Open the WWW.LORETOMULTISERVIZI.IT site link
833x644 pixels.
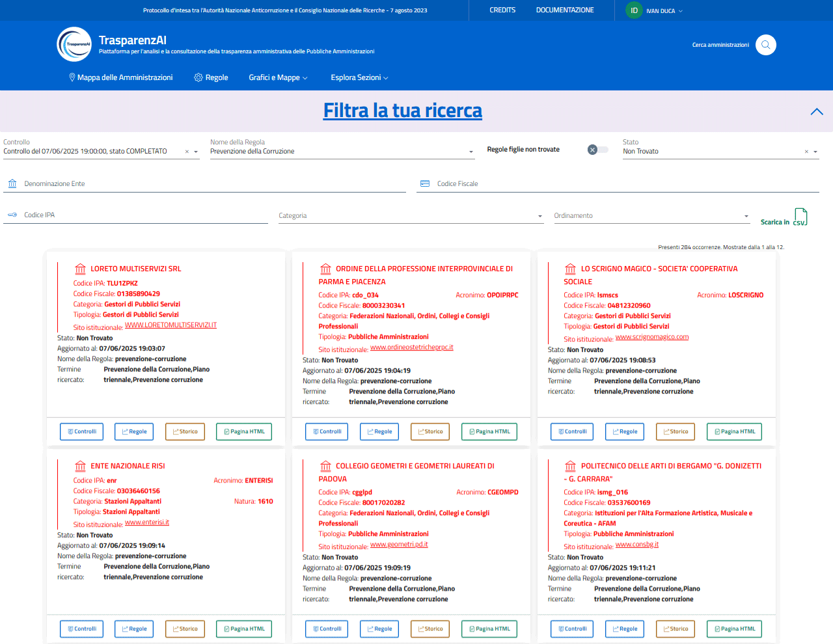pos(171,325)
